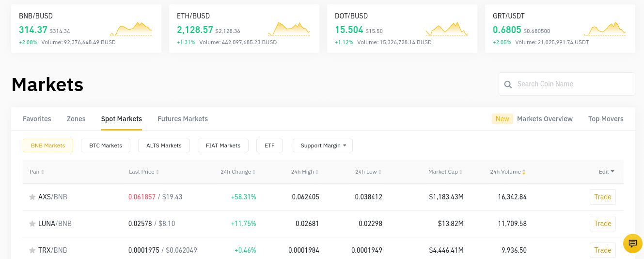Trade the AXS/BNB pair

click(603, 197)
